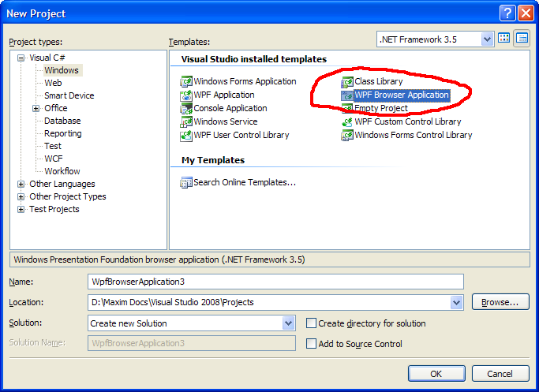This screenshot has height=392, width=539.
Task: Select Reporting project type
Action: click(x=63, y=133)
